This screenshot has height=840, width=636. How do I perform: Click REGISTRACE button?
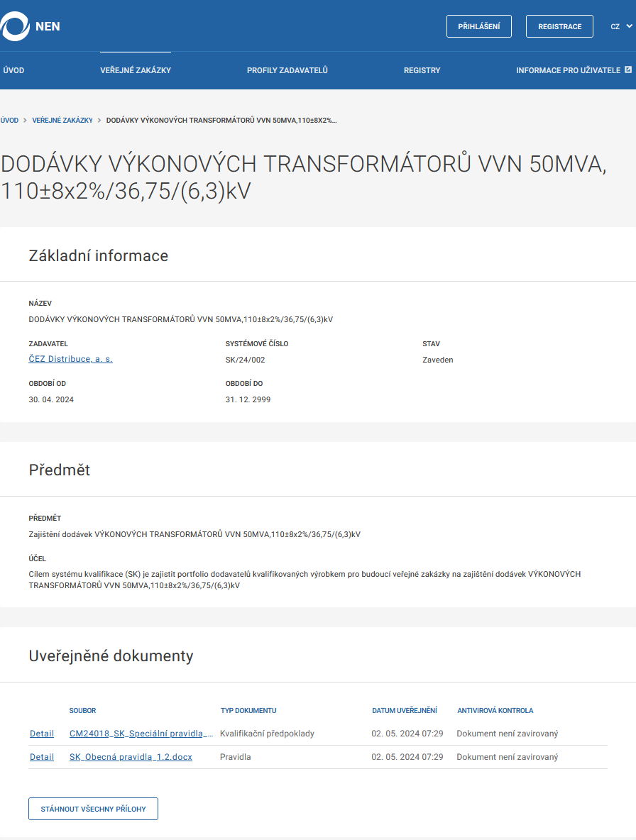pyautogui.click(x=559, y=26)
